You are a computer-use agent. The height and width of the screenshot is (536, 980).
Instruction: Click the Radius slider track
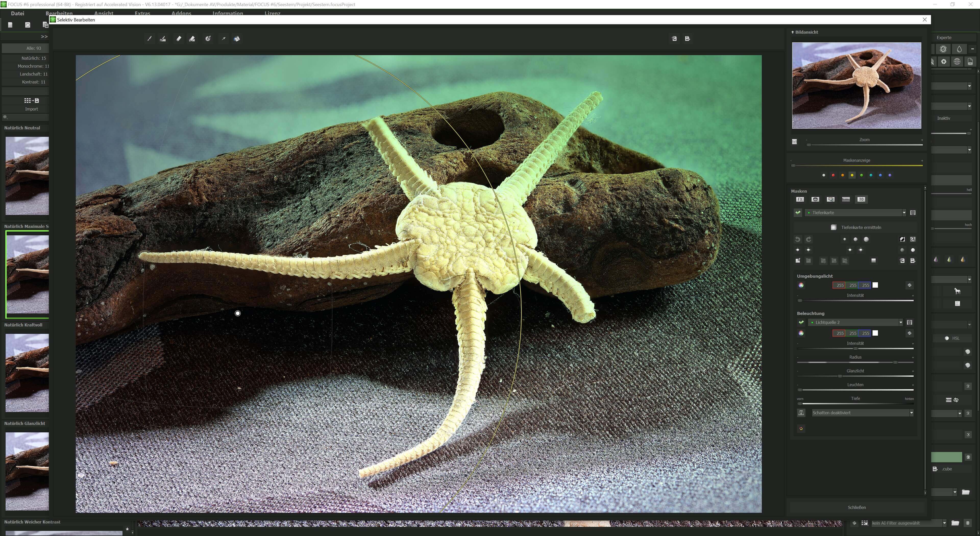pyautogui.click(x=855, y=362)
